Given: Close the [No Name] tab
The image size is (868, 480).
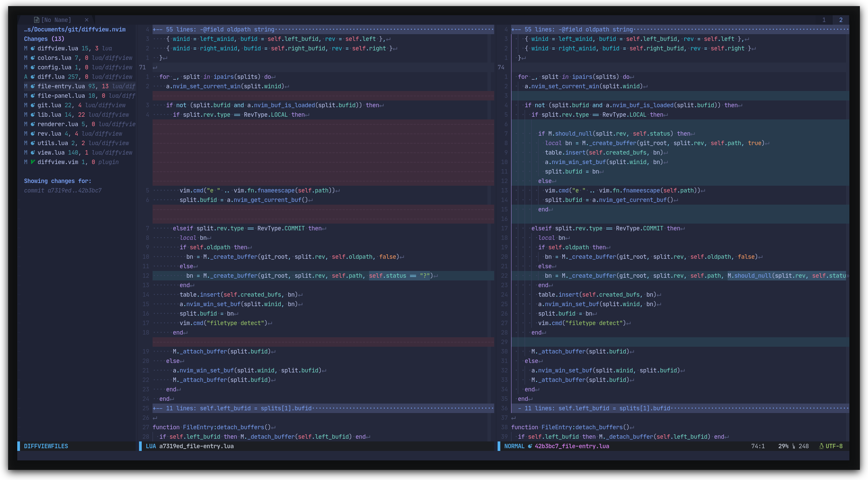Looking at the screenshot, I should tap(87, 20).
